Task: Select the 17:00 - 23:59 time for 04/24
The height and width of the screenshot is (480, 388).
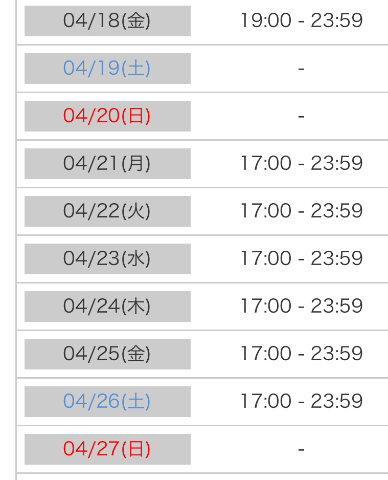Action: 302,306
